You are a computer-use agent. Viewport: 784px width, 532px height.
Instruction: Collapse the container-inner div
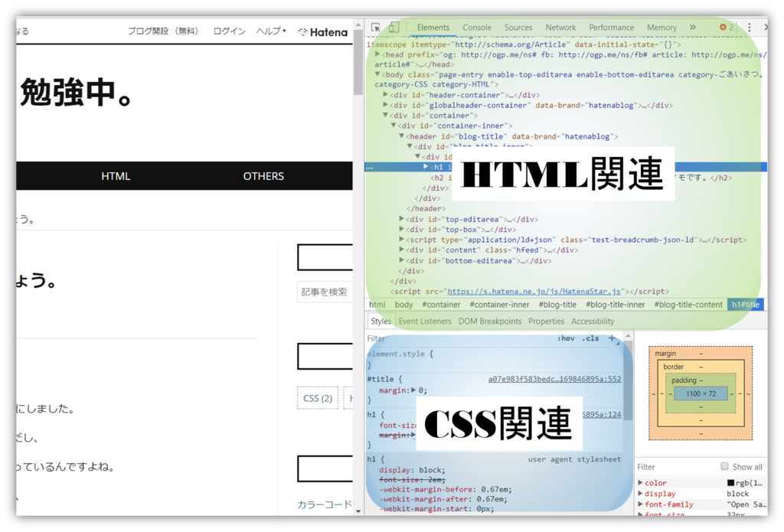(x=394, y=126)
